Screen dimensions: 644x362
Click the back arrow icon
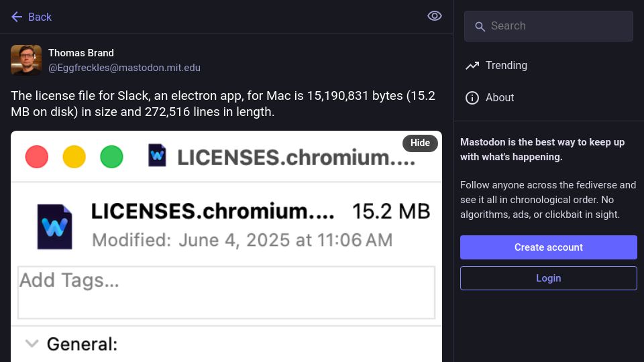pos(17,17)
